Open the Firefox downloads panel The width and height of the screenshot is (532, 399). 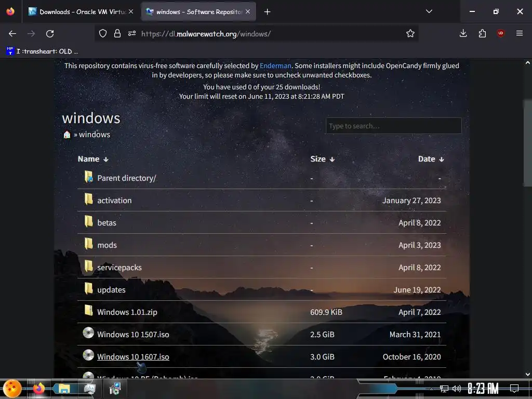pyautogui.click(x=463, y=33)
